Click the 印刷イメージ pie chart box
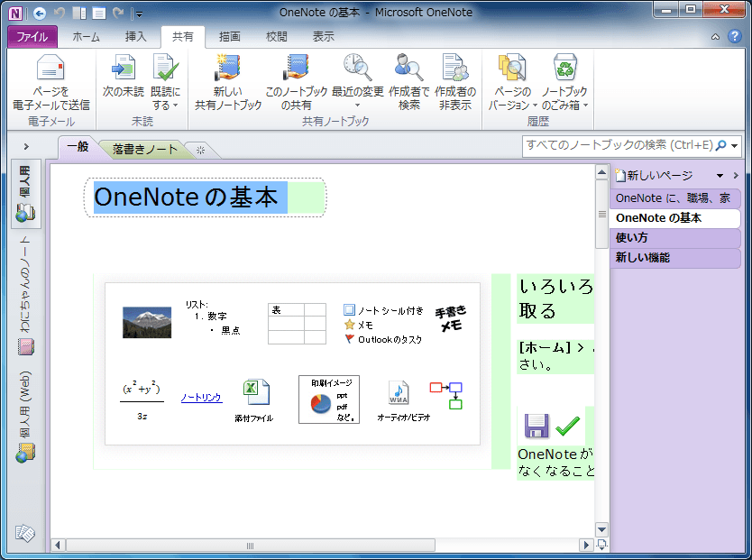 point(329,399)
